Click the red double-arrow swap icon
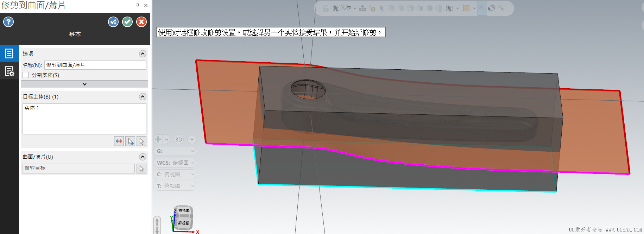 pyautogui.click(x=119, y=141)
